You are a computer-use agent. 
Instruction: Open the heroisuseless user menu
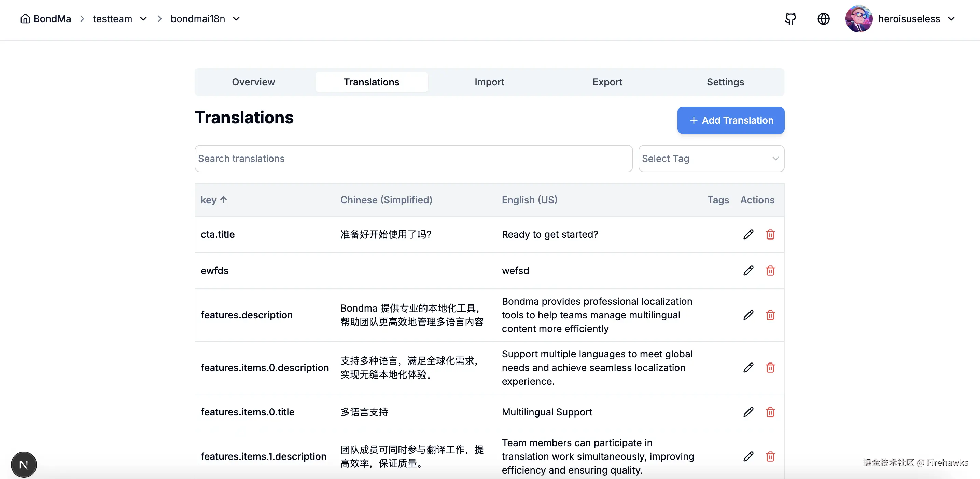[x=909, y=19]
